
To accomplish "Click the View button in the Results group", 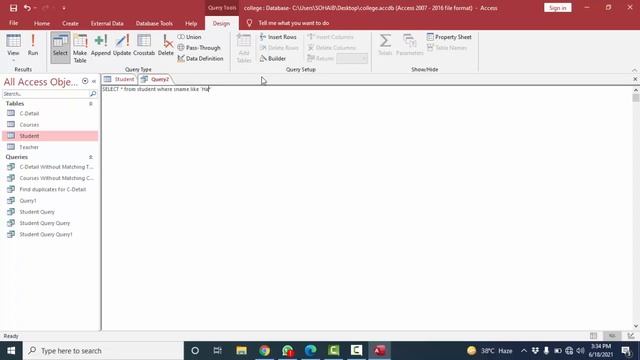I will pos(13,47).
